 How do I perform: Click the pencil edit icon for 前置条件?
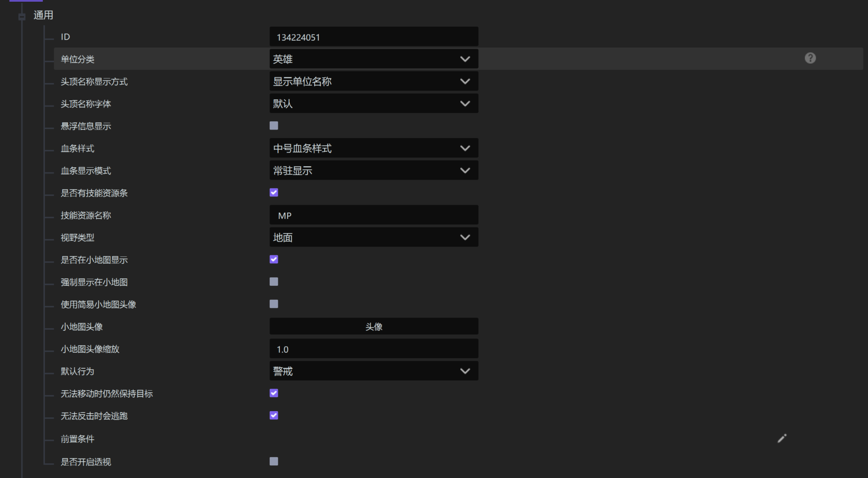[782, 438]
